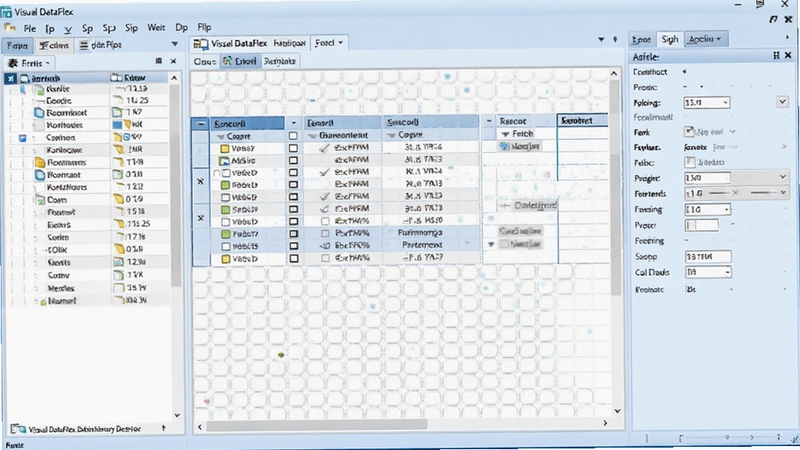Click the colored icon on the Exoel tab
Screen dimensions: 800x450
point(228,61)
